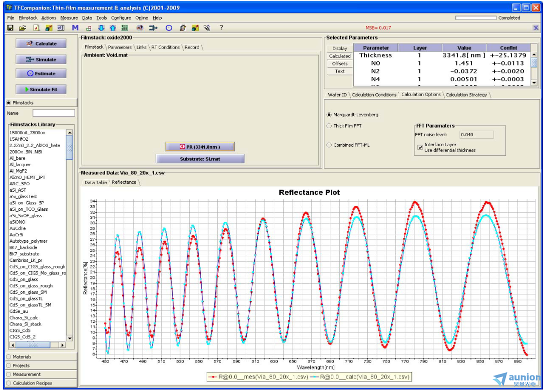The width and height of the screenshot is (547, 392).
Task: Click the blue up arrow toolbar icon
Action: point(113,28)
